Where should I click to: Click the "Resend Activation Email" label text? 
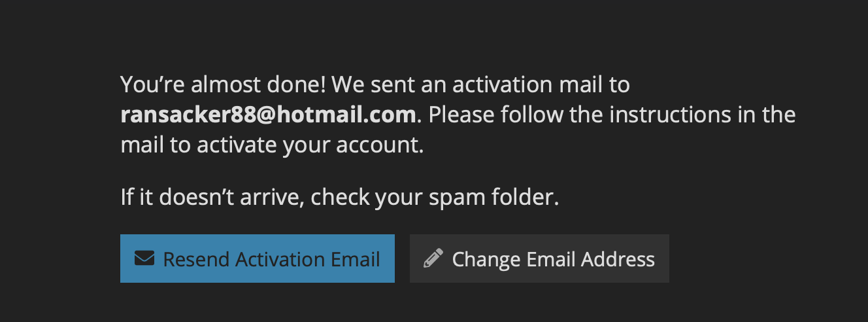coord(271,259)
